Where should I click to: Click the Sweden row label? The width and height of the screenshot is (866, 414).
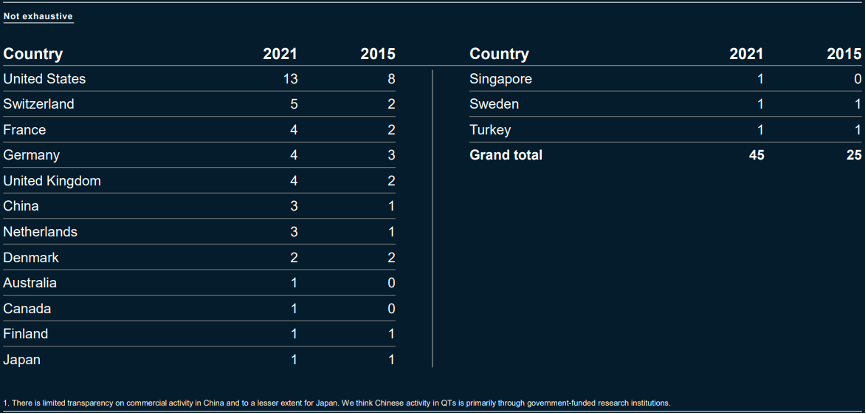pos(495,104)
